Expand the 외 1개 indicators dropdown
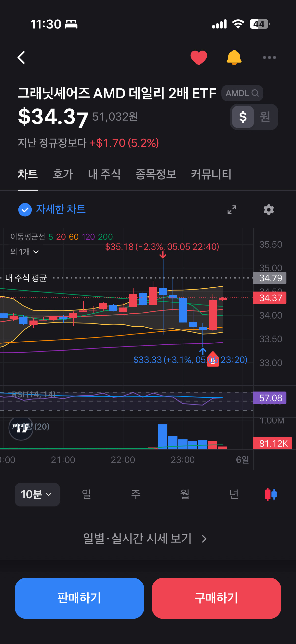The width and height of the screenshot is (296, 644). pos(25,252)
